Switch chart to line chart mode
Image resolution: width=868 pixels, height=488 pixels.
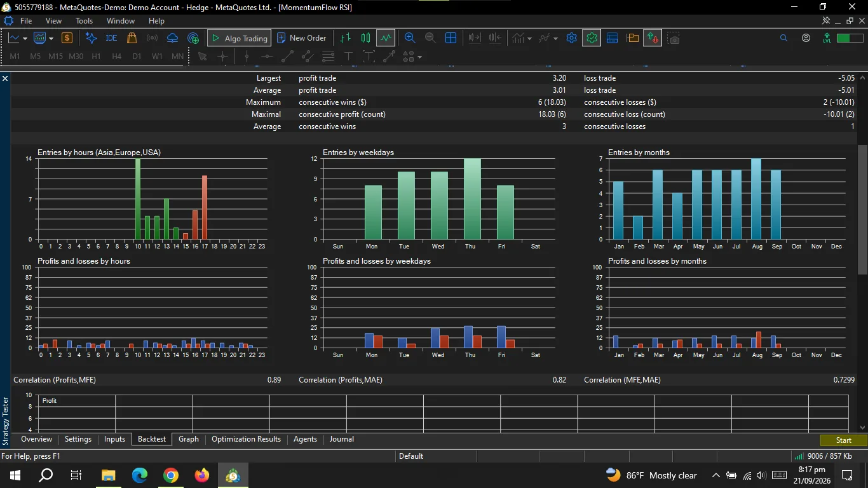click(x=386, y=38)
